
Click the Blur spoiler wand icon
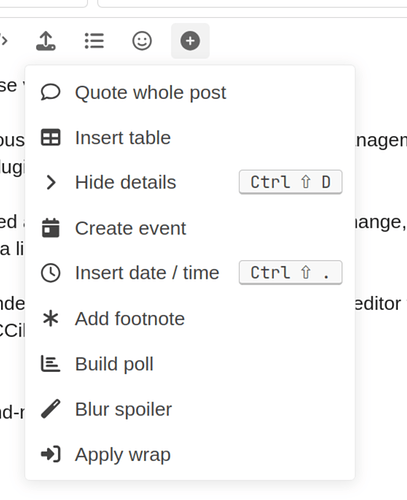[51, 409]
